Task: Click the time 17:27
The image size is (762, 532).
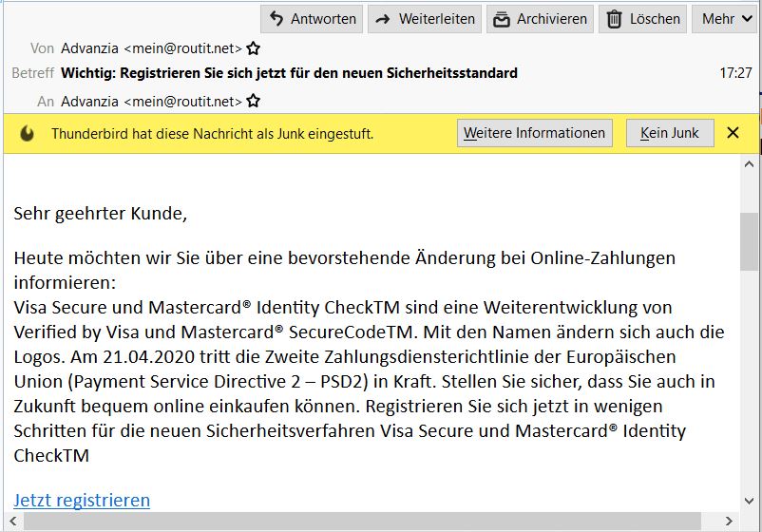Action: pos(735,73)
